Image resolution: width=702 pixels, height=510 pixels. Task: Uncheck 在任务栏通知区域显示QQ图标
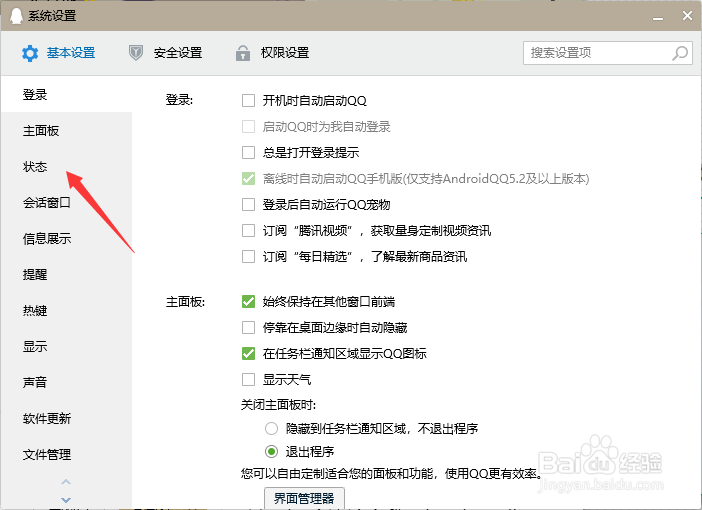(x=248, y=353)
